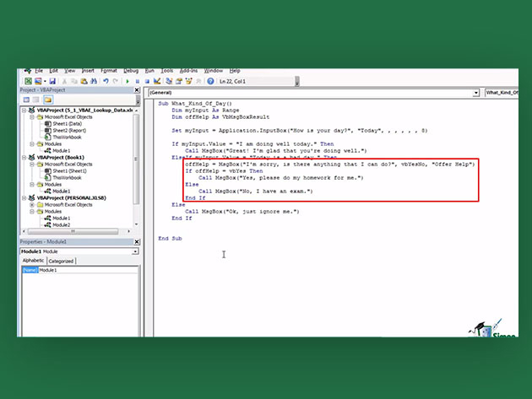Image resolution: width=532 pixels, height=399 pixels.
Task: Click View Object icon in the Project panel
Action: click(x=36, y=100)
